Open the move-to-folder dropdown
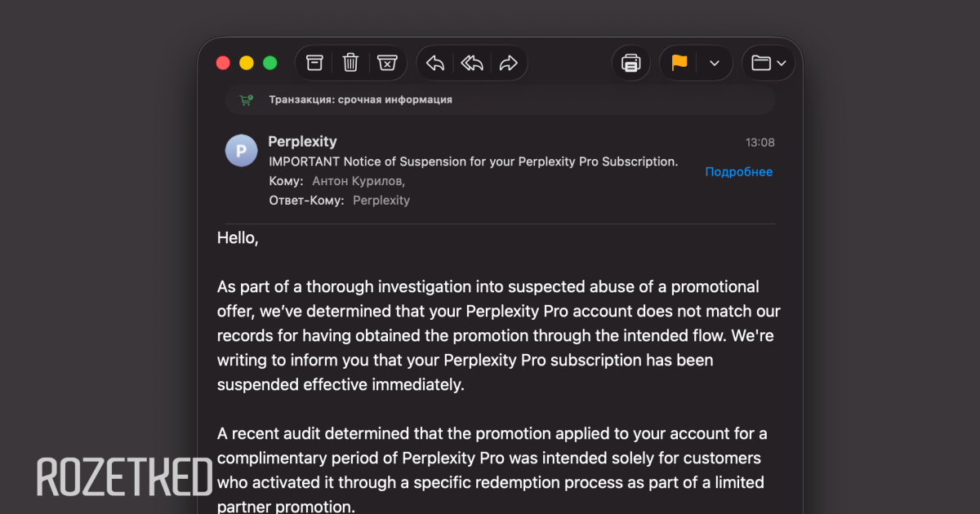The height and width of the screenshot is (514, 980). 768,63
